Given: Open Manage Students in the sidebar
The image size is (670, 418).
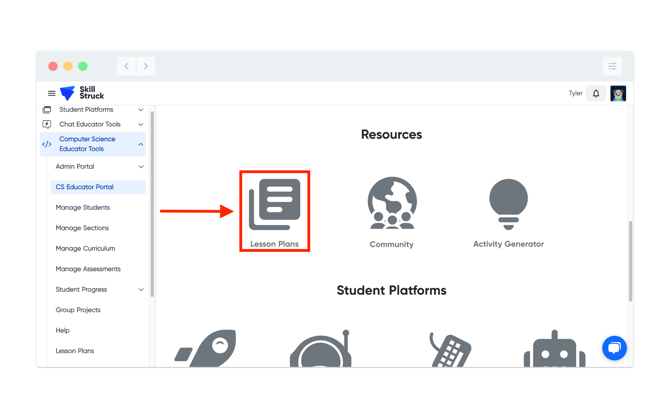Looking at the screenshot, I should [x=83, y=208].
